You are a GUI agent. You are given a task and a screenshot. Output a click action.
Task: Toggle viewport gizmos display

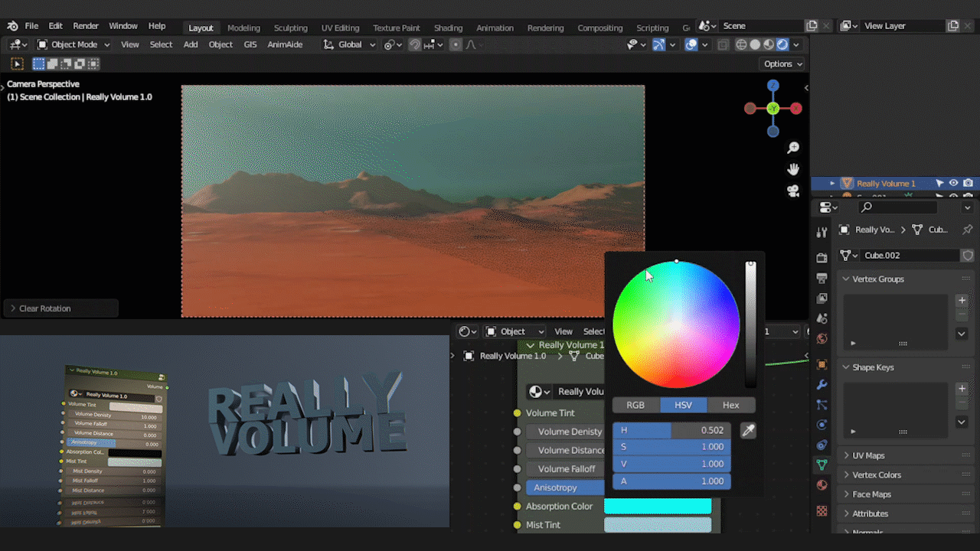pos(658,44)
